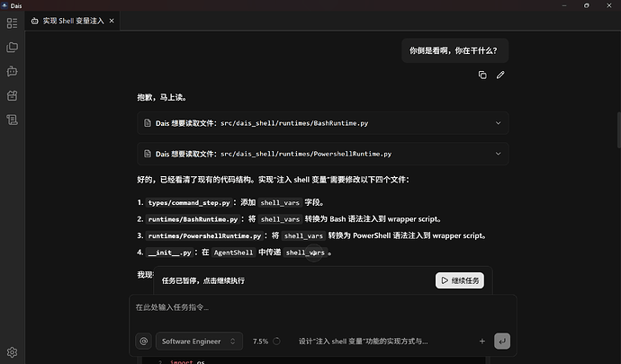Image resolution: width=621 pixels, height=364 pixels.
Task: Click runtimes/BashRuntime.py inline code
Action: (x=193, y=219)
